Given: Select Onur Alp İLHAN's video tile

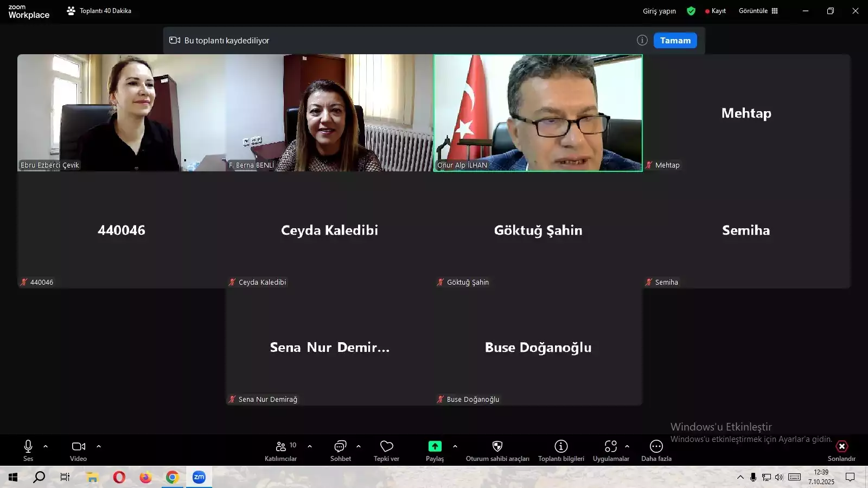Looking at the screenshot, I should (x=538, y=113).
